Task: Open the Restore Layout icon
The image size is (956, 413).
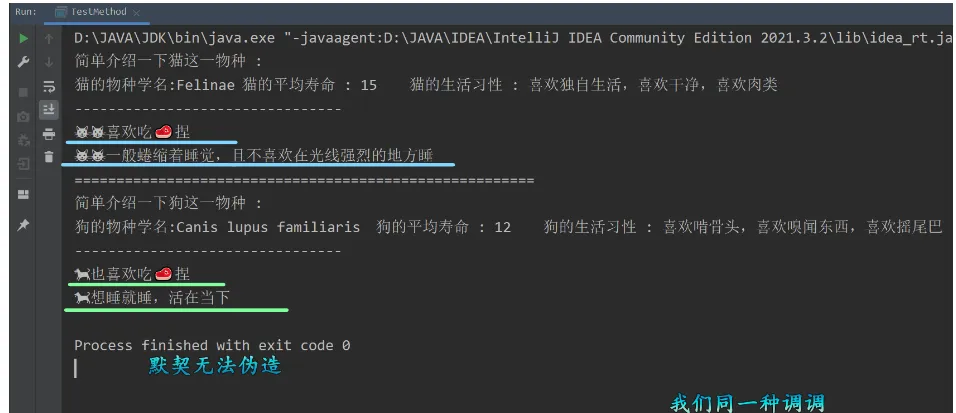Action: [x=23, y=195]
